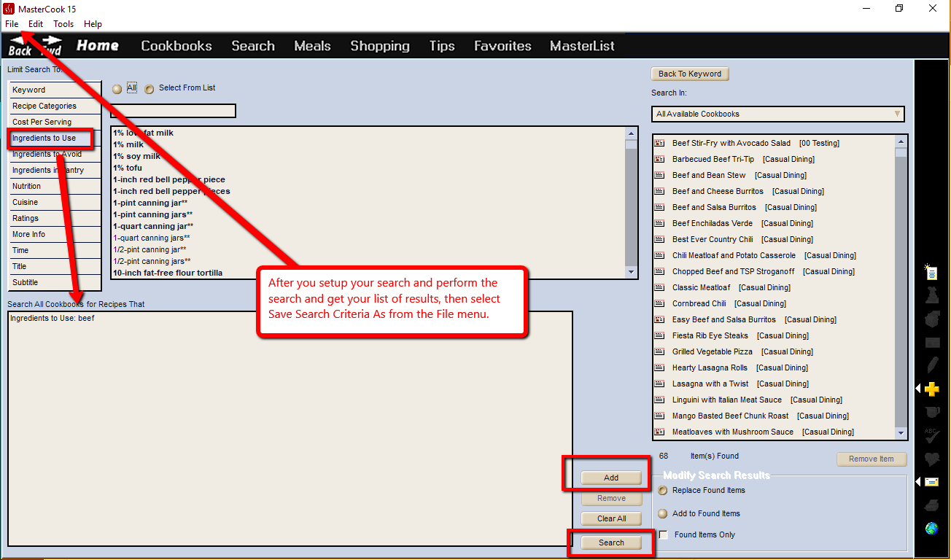The height and width of the screenshot is (560, 951).
Task: Select the Nutrition filter
Action: [55, 186]
